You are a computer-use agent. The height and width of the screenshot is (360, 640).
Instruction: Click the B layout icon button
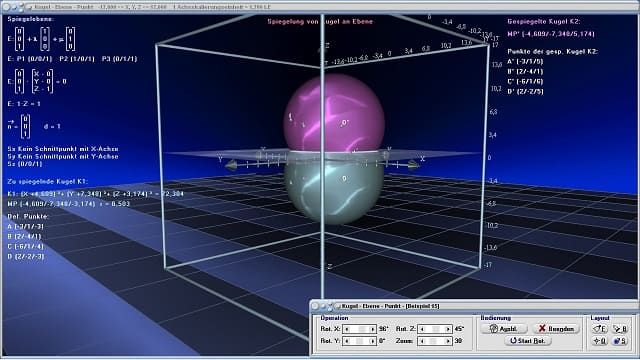pyautogui.click(x=620, y=329)
